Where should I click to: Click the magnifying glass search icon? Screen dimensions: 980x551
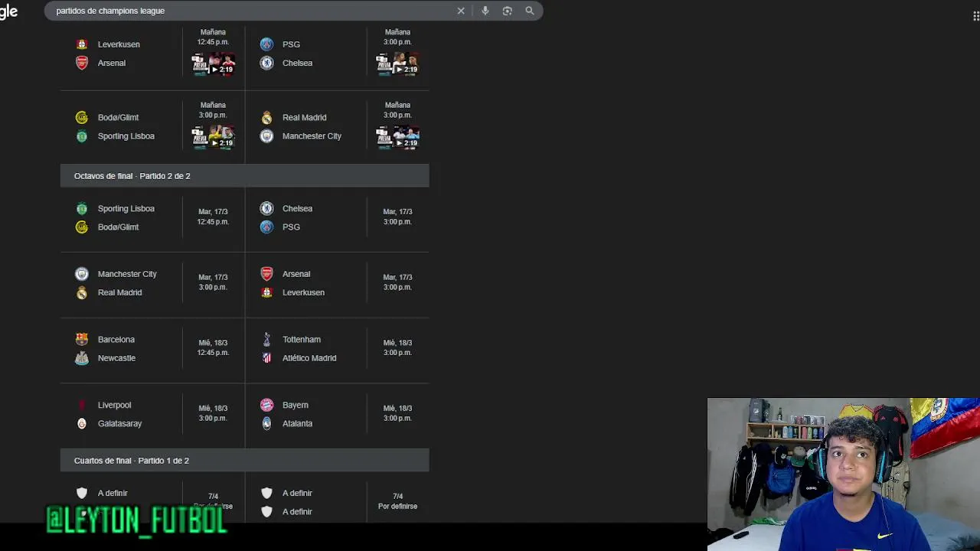(x=530, y=11)
